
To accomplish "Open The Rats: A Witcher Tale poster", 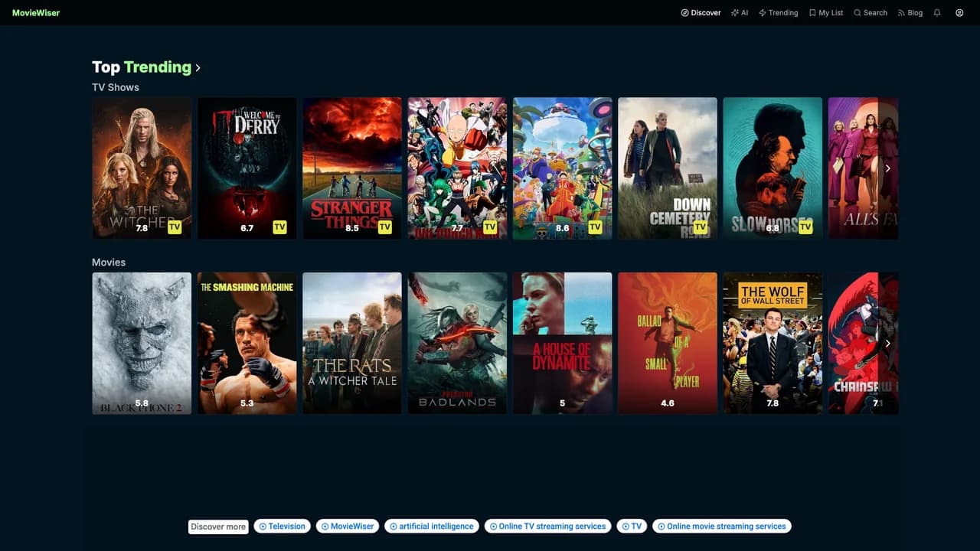I will click(352, 344).
